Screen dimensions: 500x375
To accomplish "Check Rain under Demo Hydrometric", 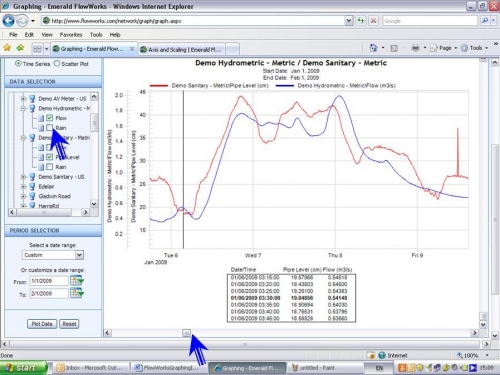I will (50, 127).
